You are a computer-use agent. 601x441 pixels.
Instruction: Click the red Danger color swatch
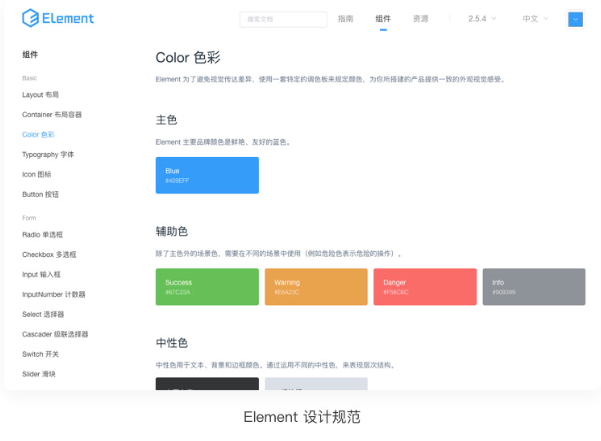[x=425, y=287]
